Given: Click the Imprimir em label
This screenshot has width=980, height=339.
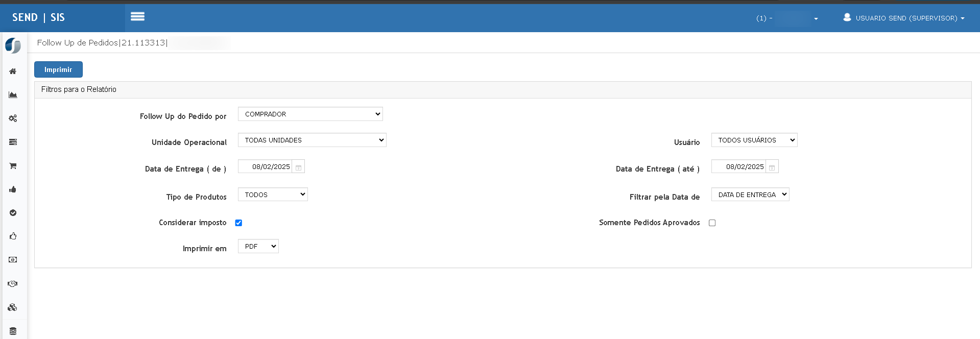Looking at the screenshot, I should 205,249.
